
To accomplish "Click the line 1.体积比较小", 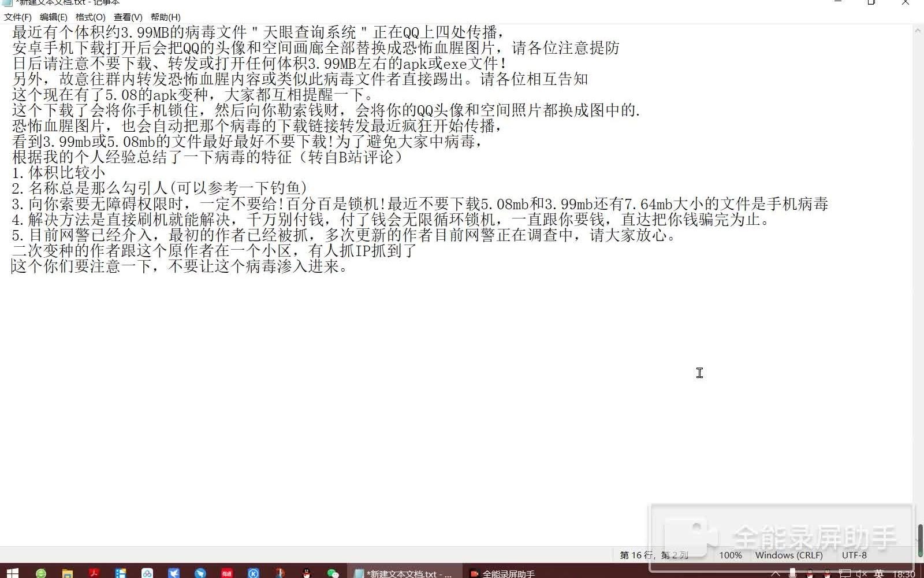I will [58, 173].
